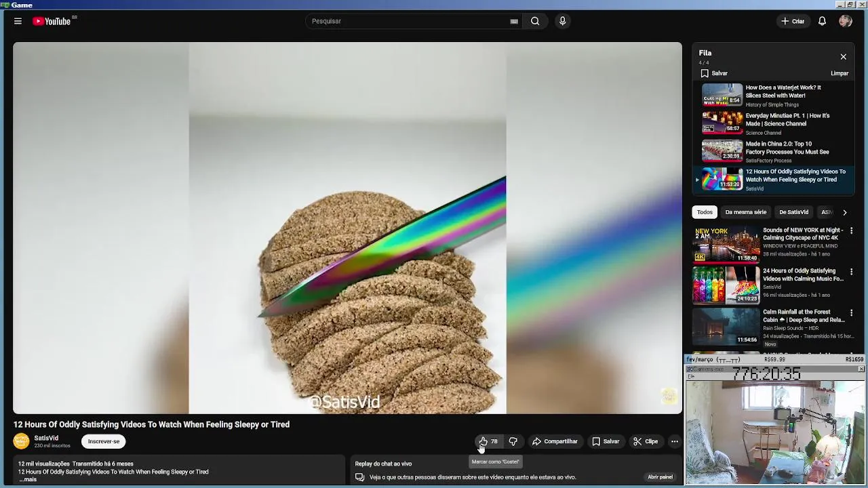Open the Criar create menu

point(793,21)
